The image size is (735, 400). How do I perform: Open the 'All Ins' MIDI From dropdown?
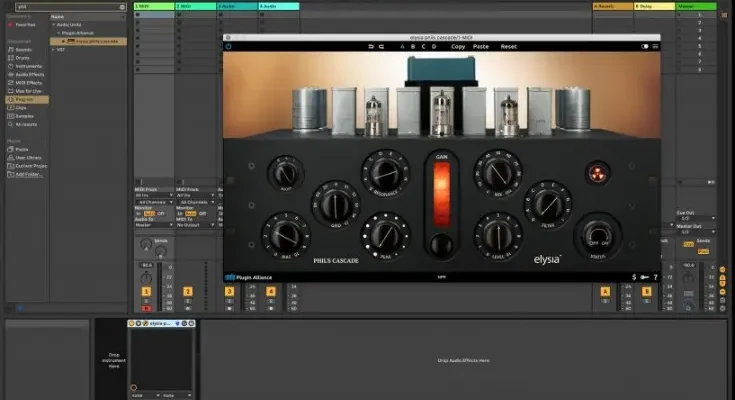coord(152,195)
